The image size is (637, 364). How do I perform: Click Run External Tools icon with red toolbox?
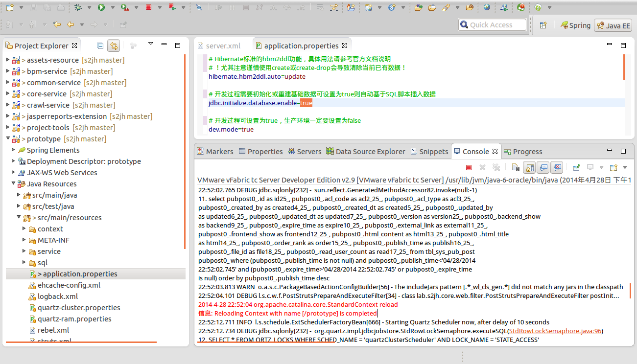(x=125, y=7)
